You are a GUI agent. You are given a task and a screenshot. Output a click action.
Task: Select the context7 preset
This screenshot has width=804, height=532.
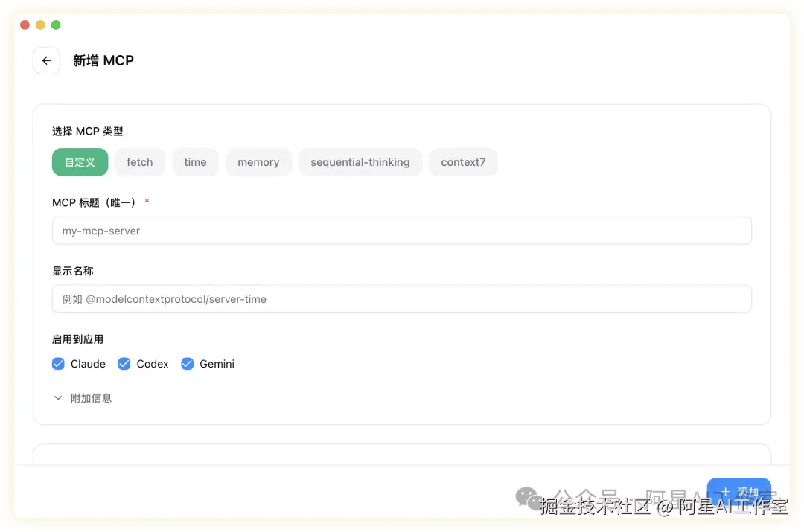click(x=463, y=162)
